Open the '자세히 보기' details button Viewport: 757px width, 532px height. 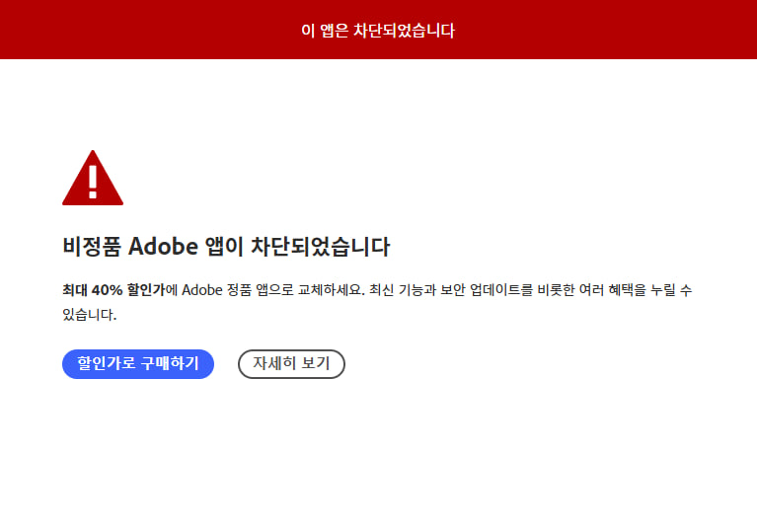291,364
